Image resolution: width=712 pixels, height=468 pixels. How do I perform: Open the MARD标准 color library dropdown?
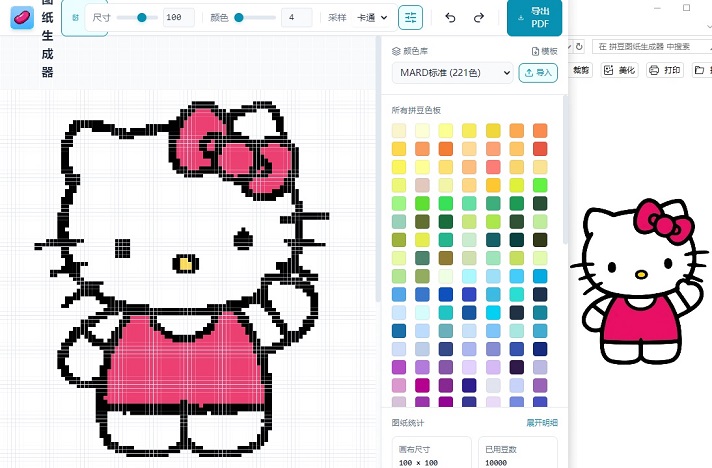pyautogui.click(x=452, y=72)
